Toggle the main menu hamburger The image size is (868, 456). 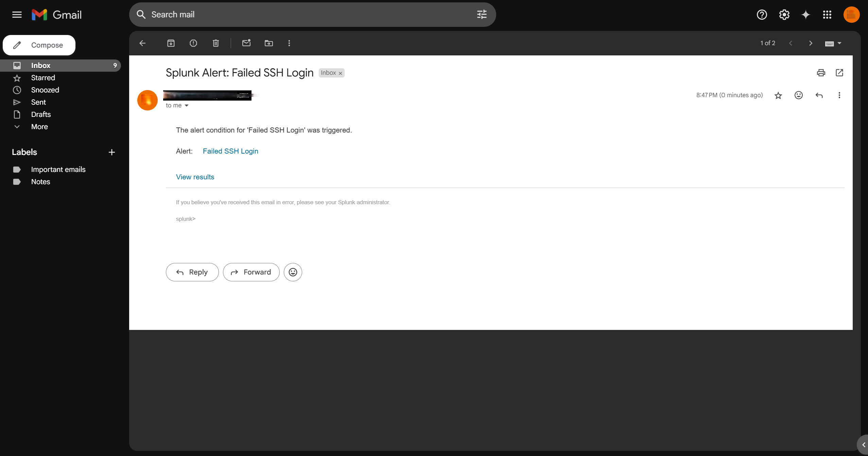pyautogui.click(x=17, y=15)
